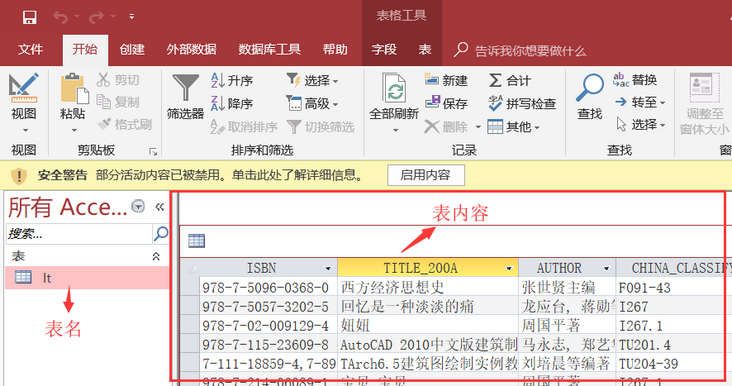Open the 选择 filter dropdown in sort group
Viewport: 732px width, 386px height.
tap(312, 80)
